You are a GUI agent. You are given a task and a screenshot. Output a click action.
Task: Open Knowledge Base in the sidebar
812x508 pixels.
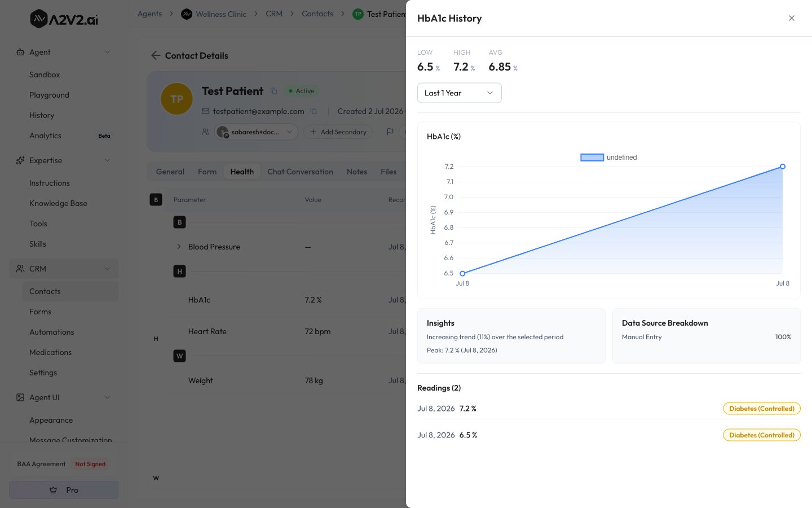coord(58,203)
